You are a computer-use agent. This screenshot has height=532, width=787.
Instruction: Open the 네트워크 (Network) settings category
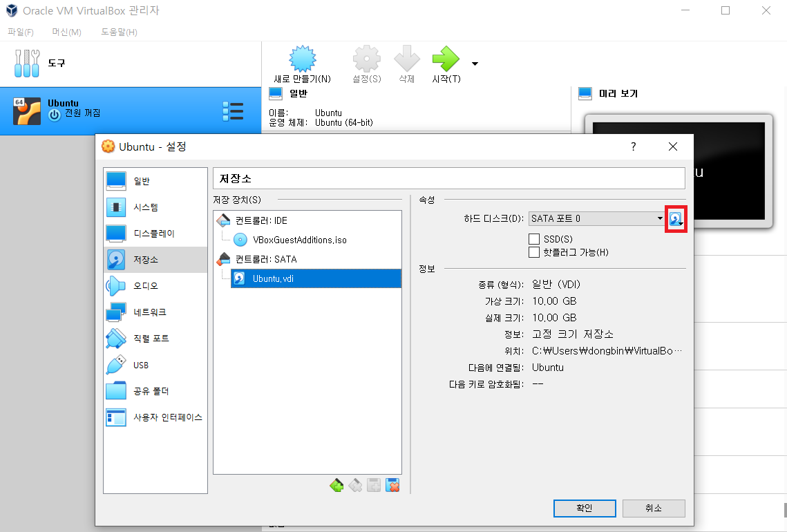[x=155, y=312]
